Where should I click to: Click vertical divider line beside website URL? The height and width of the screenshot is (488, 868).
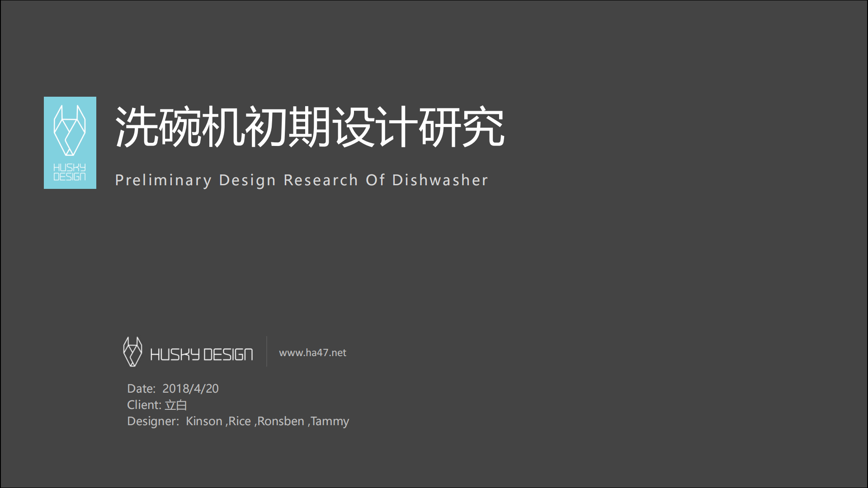(x=267, y=352)
